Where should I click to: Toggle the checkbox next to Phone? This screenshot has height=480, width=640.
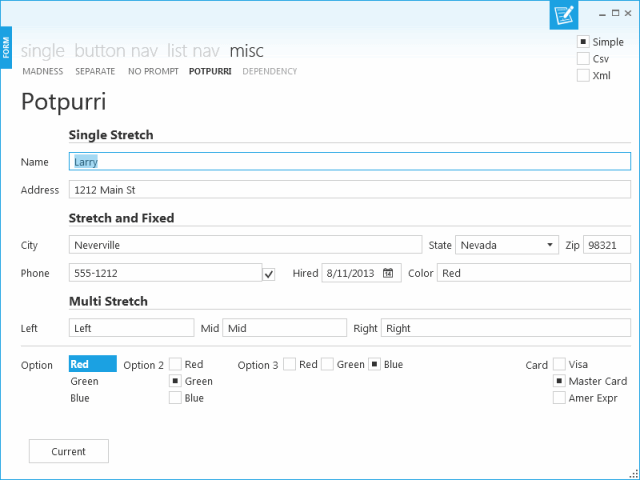tap(269, 274)
